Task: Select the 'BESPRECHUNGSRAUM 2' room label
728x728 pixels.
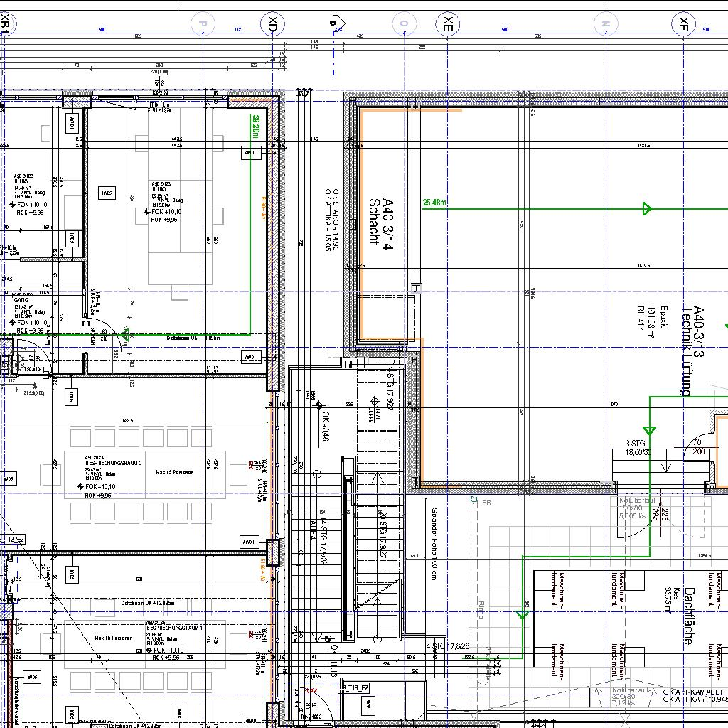Action: point(114,463)
